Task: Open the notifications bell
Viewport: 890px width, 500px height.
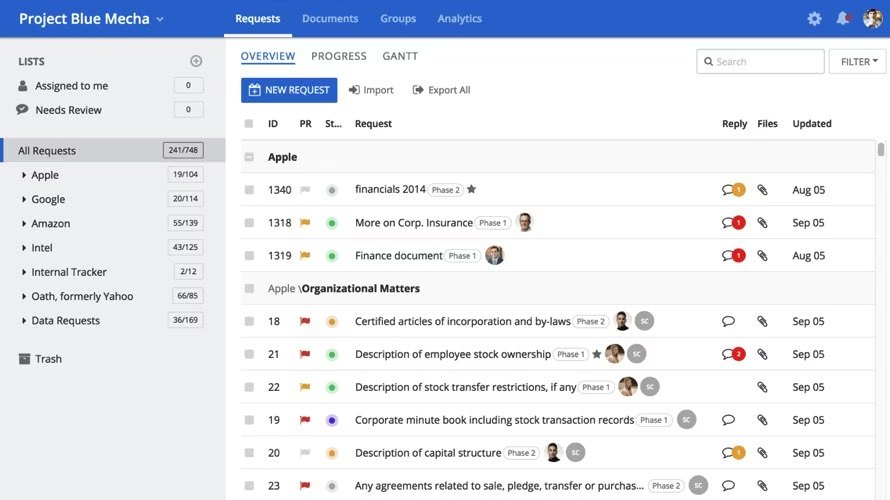Action: [843, 19]
